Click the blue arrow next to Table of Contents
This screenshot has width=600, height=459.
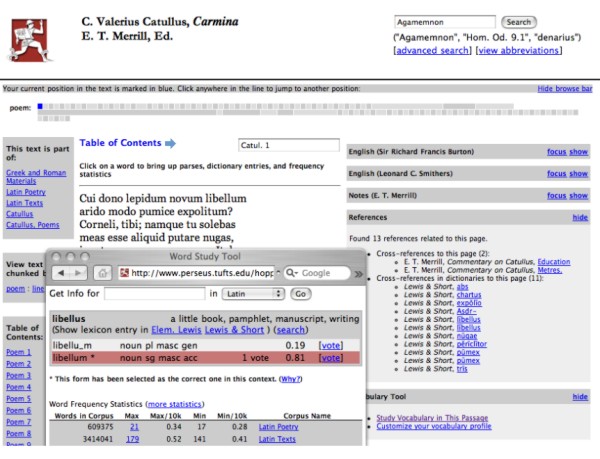170,144
